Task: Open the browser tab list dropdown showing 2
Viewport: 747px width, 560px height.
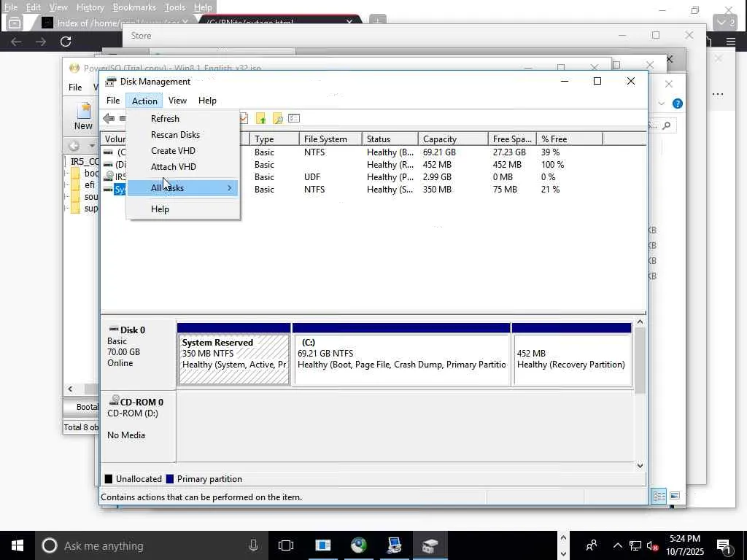Action: click(726, 23)
